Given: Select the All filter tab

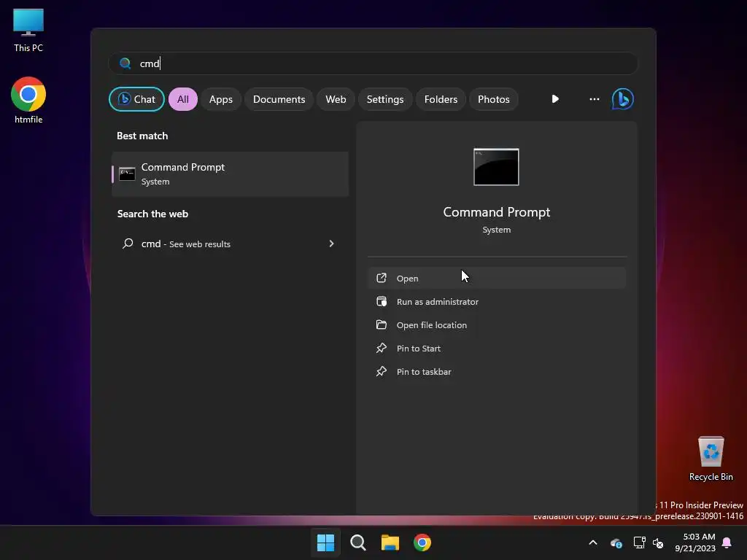Looking at the screenshot, I should (x=183, y=99).
